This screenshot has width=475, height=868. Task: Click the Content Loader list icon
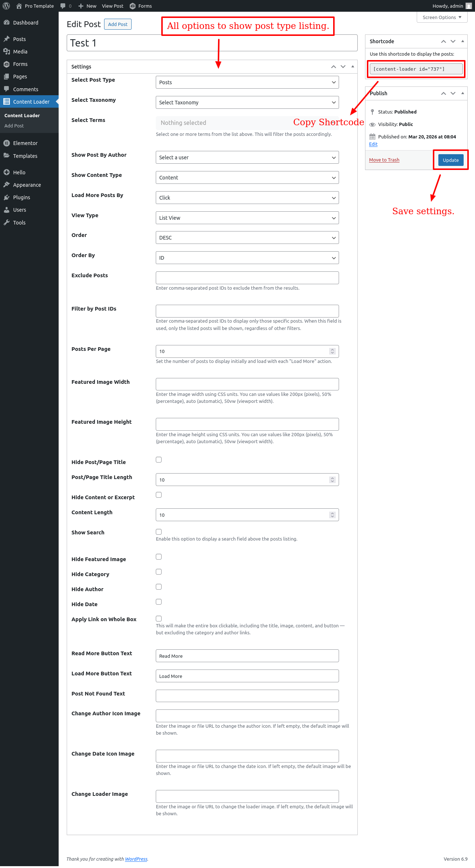7,101
